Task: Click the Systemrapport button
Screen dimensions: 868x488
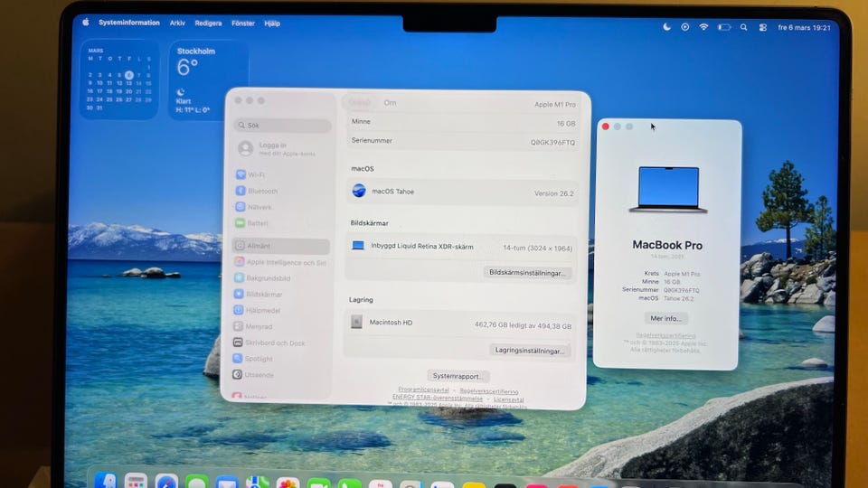Action: point(458,376)
